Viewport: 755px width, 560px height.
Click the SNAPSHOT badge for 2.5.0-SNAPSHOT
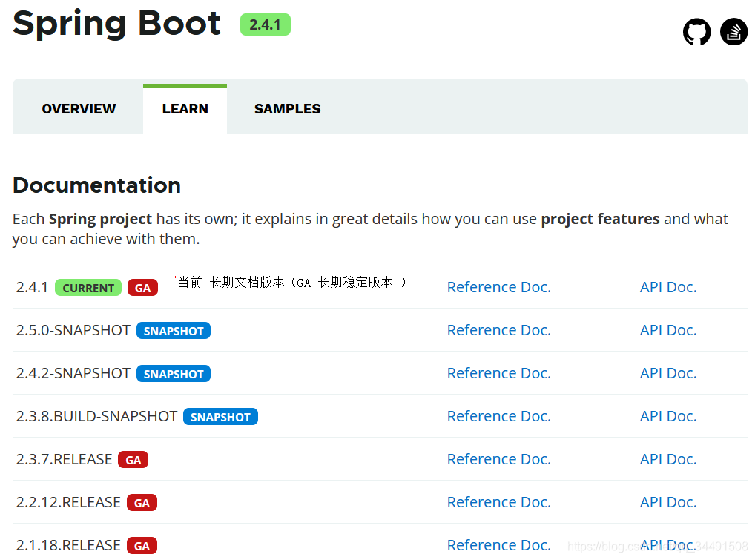coord(174,331)
